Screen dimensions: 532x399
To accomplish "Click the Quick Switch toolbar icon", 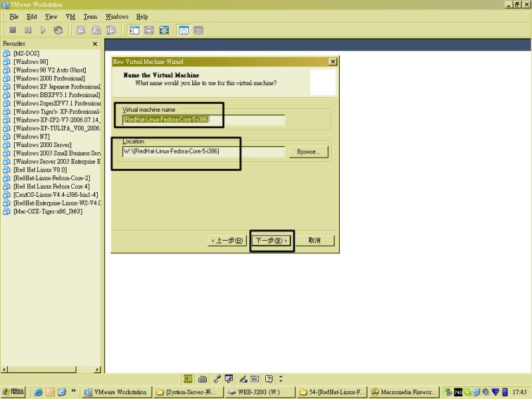I will click(x=149, y=30).
